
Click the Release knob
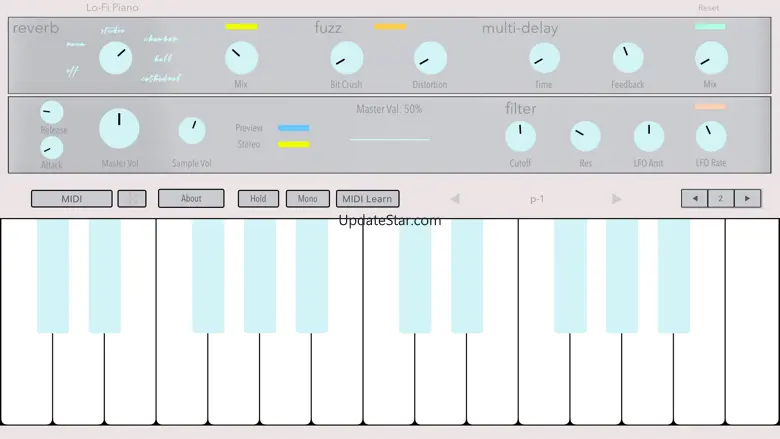[52, 112]
